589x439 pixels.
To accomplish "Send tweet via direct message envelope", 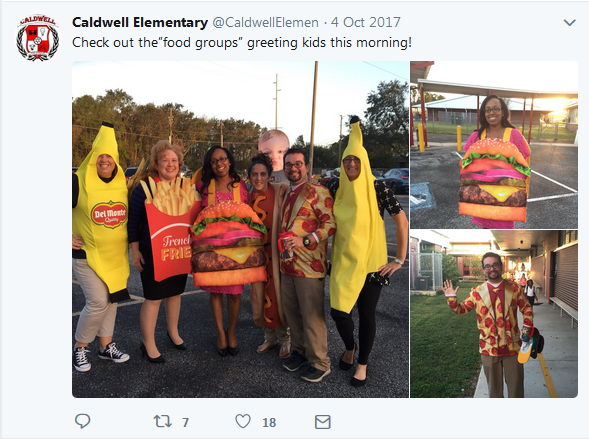I will tap(322, 422).
